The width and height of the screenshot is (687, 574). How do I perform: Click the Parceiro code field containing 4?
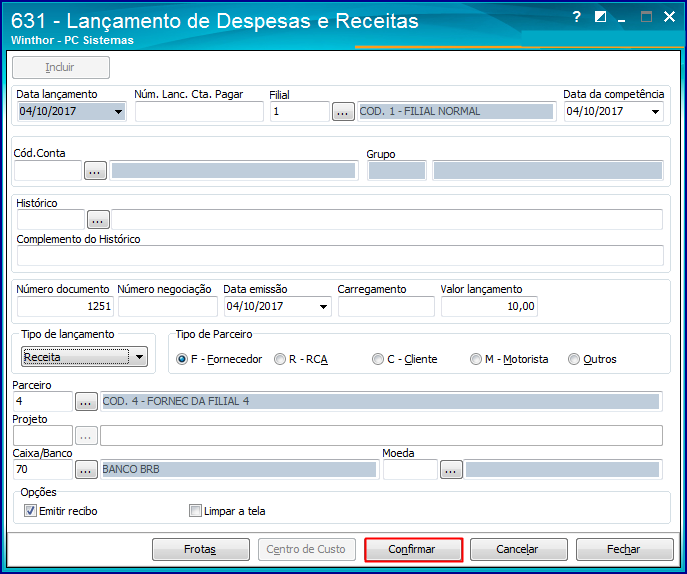click(43, 401)
